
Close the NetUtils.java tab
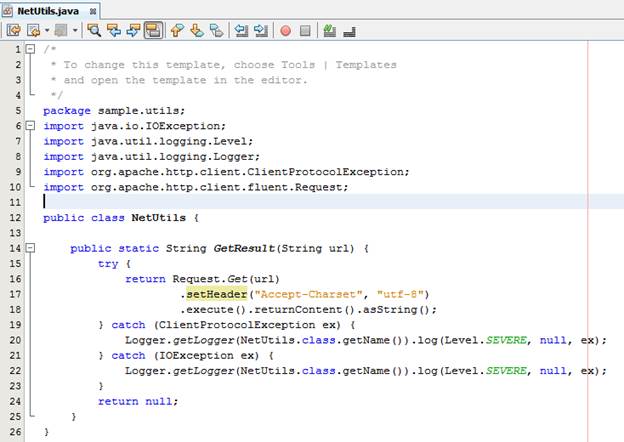tap(93, 12)
